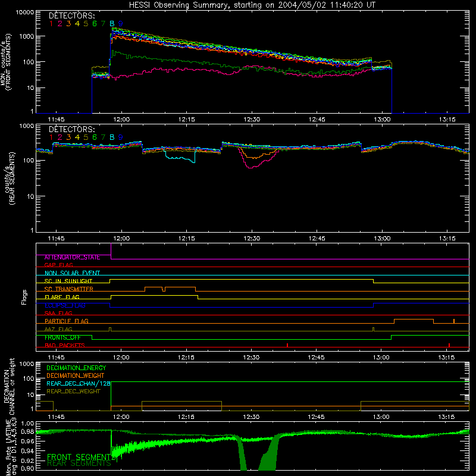476x476 pixels.
Task: Click magenta detector 2 in front segments legend
Action: tap(60, 23)
